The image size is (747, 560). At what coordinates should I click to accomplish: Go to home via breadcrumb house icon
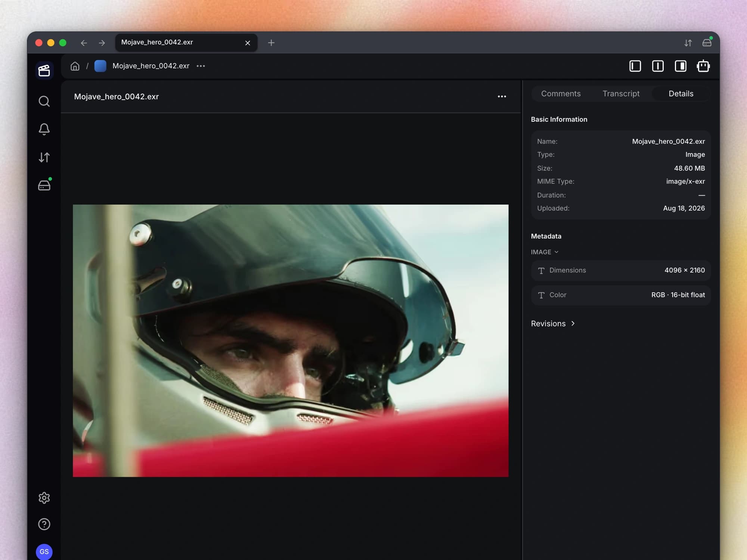[x=75, y=66]
